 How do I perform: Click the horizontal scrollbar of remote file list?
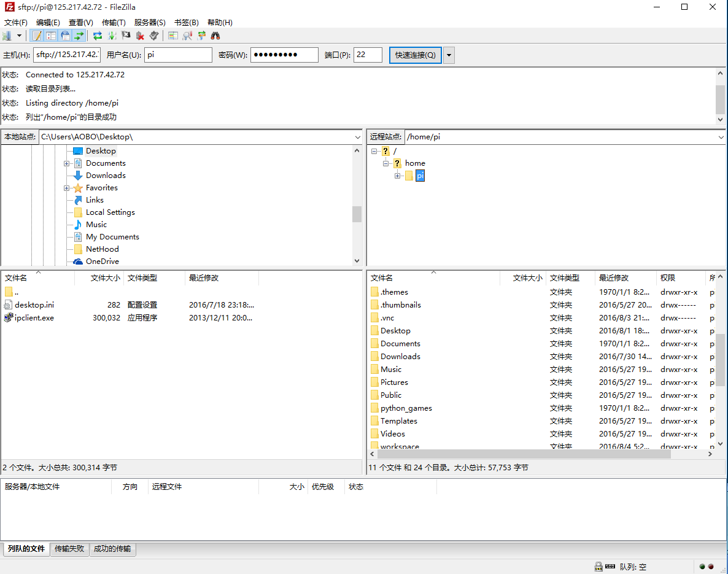(523, 454)
